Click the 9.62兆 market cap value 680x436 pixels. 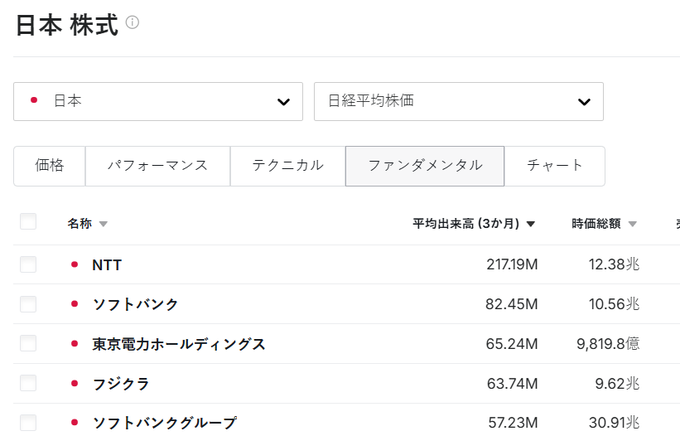coord(617,384)
